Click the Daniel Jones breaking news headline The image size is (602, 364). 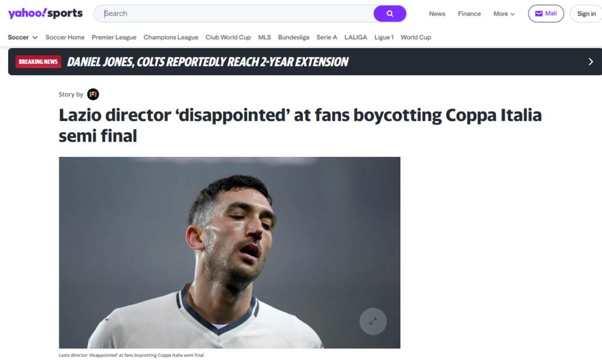pos(208,62)
